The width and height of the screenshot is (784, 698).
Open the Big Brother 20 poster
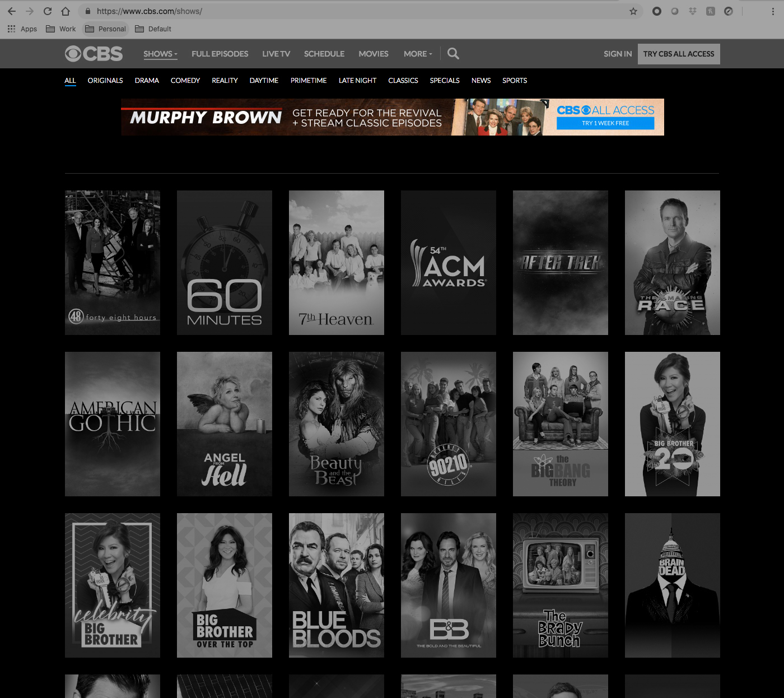673,424
